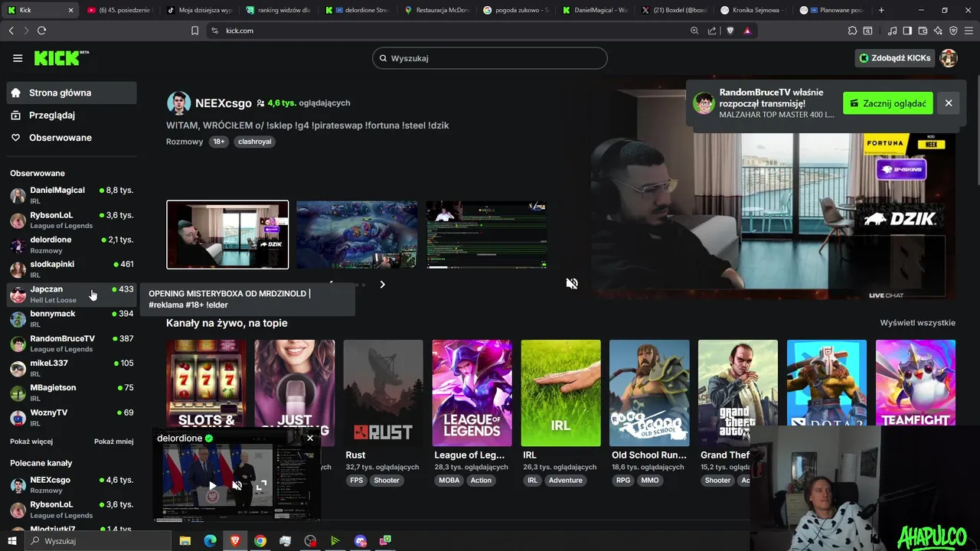Click the Brave Rewards triangle icon

(747, 31)
